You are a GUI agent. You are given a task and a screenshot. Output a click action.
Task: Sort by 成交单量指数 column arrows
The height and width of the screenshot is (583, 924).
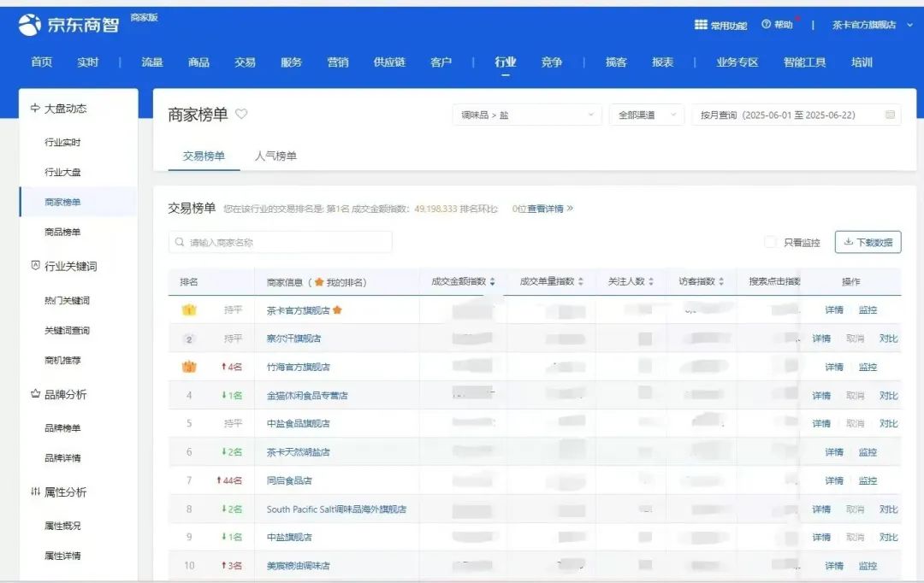pos(581,282)
